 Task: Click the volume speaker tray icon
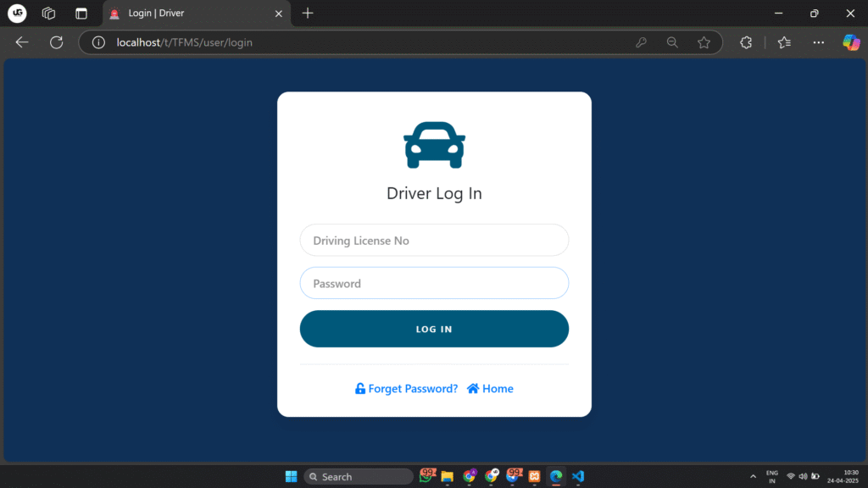click(x=803, y=476)
